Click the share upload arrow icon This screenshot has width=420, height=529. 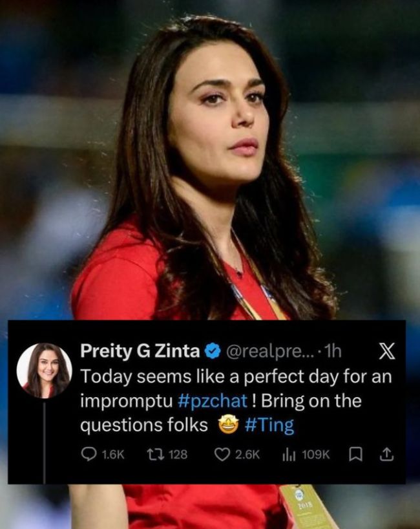[386, 455]
